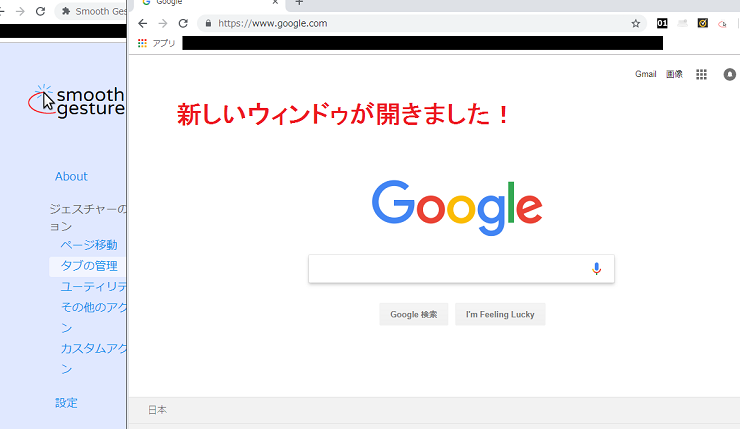Open 設定 in Smooth Gestures sidebar
This screenshot has height=429, width=740.
66,403
